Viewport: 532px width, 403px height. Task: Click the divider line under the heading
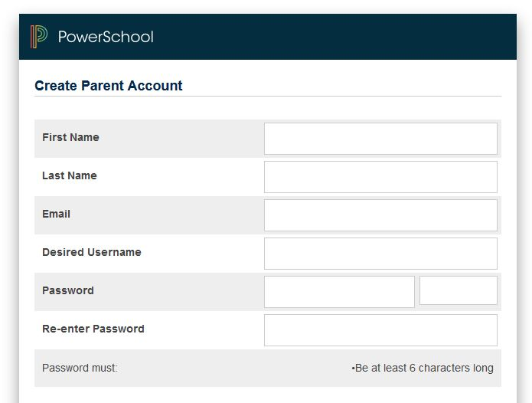pos(268,96)
